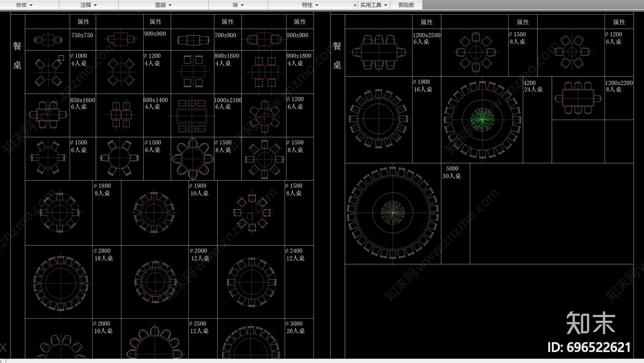Select the 1000x2100 6人桌 table drawing
644x363 pixels.
click(192, 116)
